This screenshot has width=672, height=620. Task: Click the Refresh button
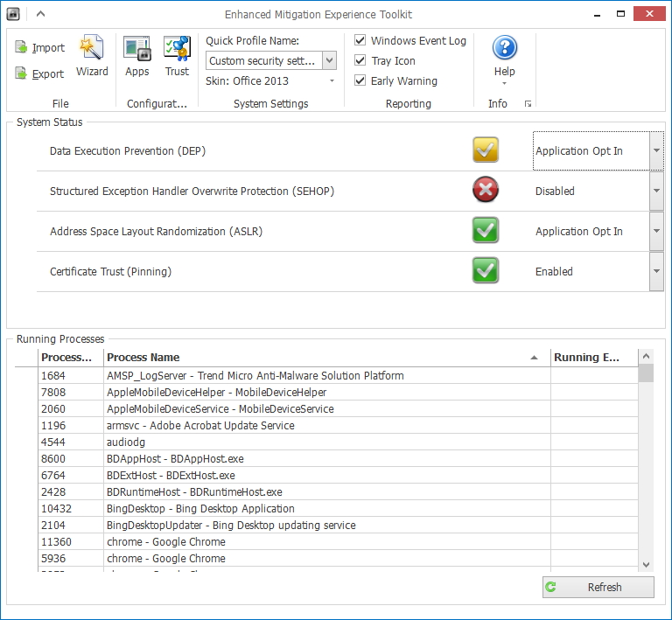click(x=598, y=587)
